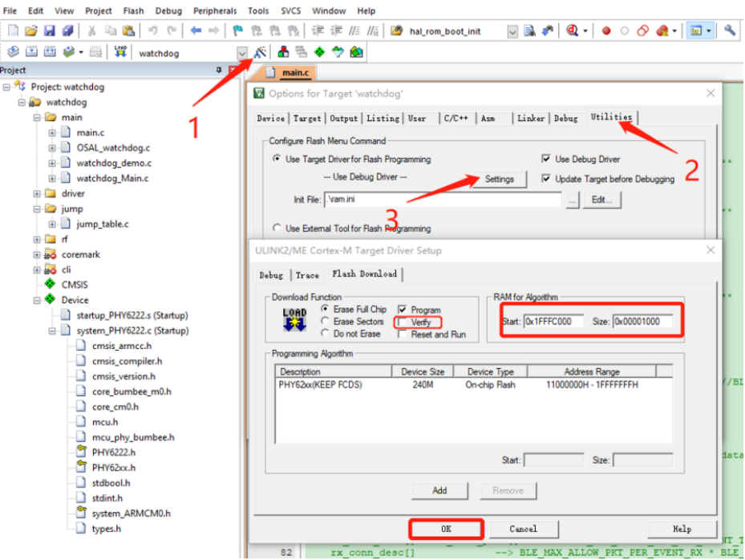
Task: Switch to the Linker tab
Action: (531, 119)
